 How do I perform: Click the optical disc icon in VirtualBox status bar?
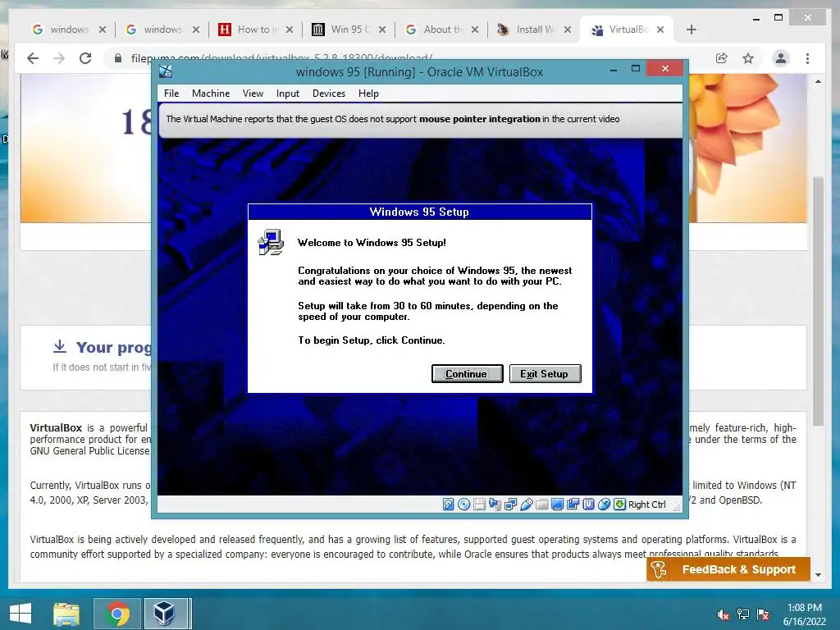(x=464, y=504)
